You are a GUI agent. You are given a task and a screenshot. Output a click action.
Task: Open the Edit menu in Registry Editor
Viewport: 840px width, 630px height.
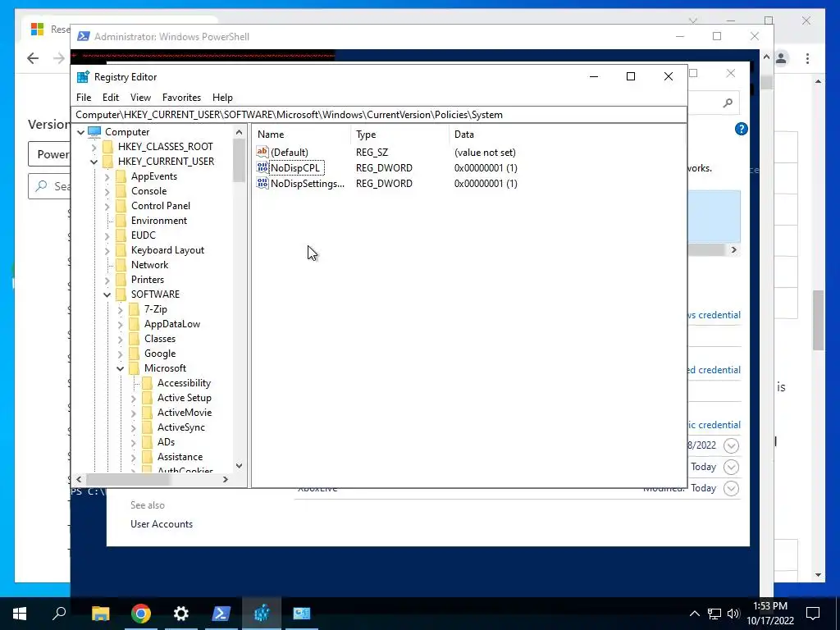pyautogui.click(x=111, y=98)
